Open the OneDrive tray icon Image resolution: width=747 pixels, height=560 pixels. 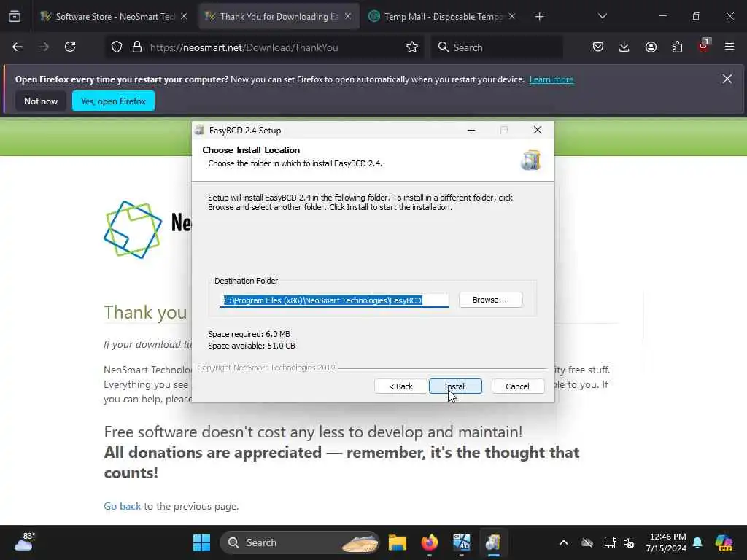587,542
